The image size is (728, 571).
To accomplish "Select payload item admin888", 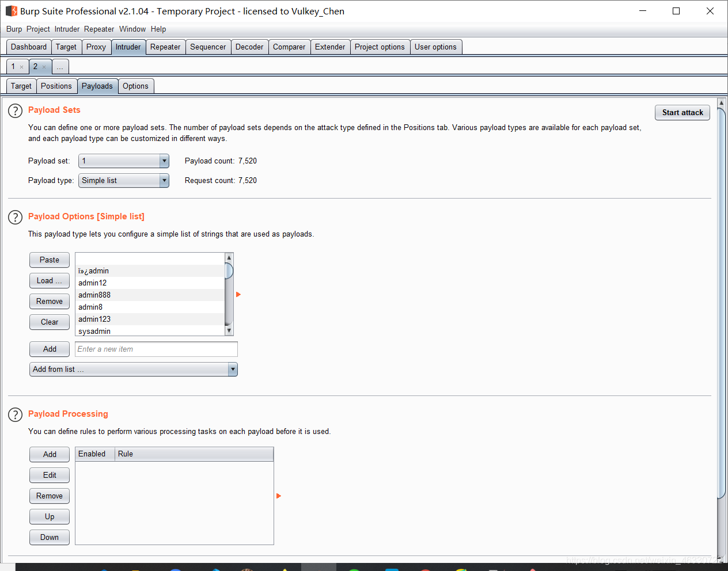I will pos(150,295).
